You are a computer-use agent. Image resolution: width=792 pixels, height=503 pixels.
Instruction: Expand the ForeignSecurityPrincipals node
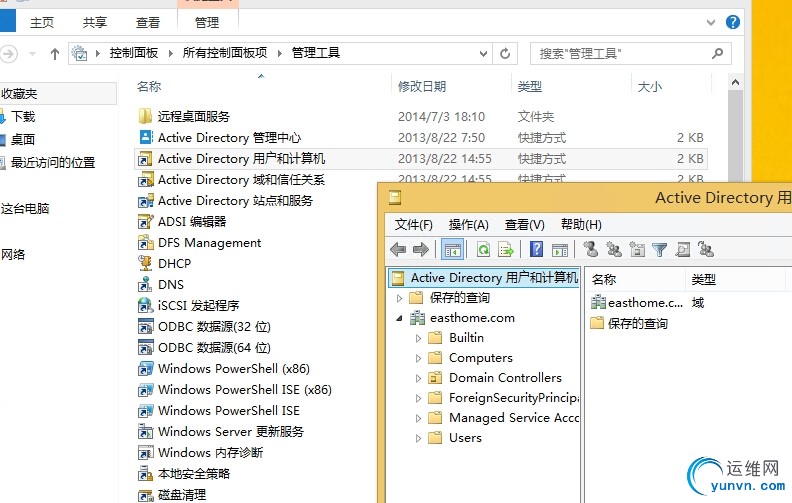click(x=418, y=398)
